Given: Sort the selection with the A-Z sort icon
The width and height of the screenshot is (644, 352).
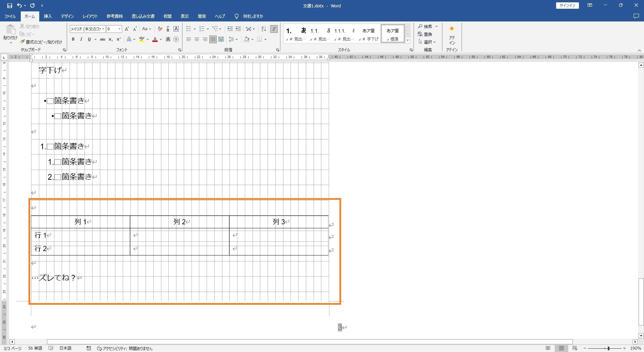Looking at the screenshot, I should 264,29.
